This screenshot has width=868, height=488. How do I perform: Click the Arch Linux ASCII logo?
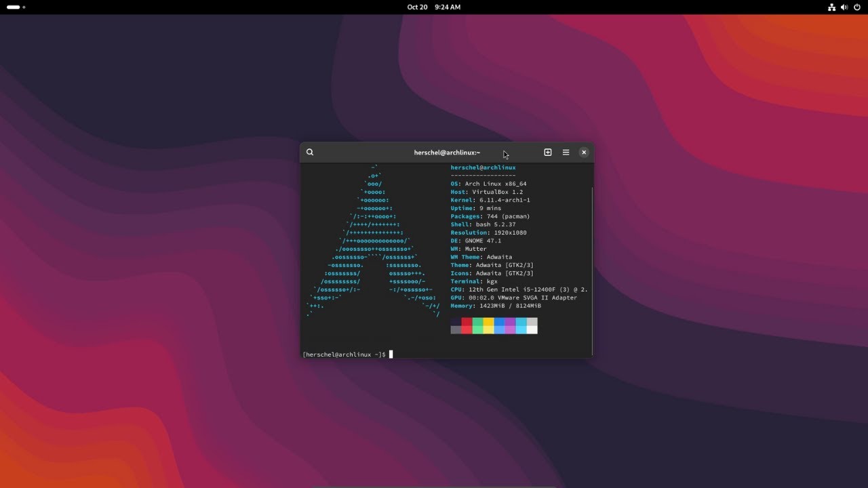coord(373,241)
